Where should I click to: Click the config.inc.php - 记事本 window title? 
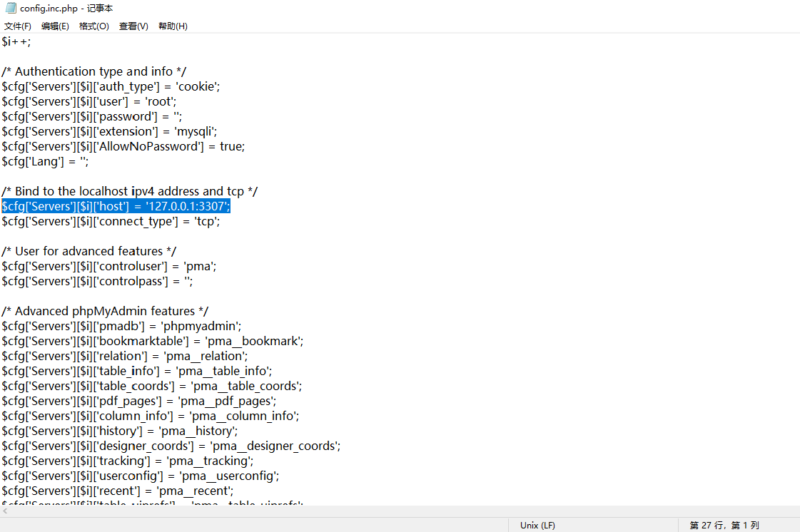pyautogui.click(x=66, y=8)
